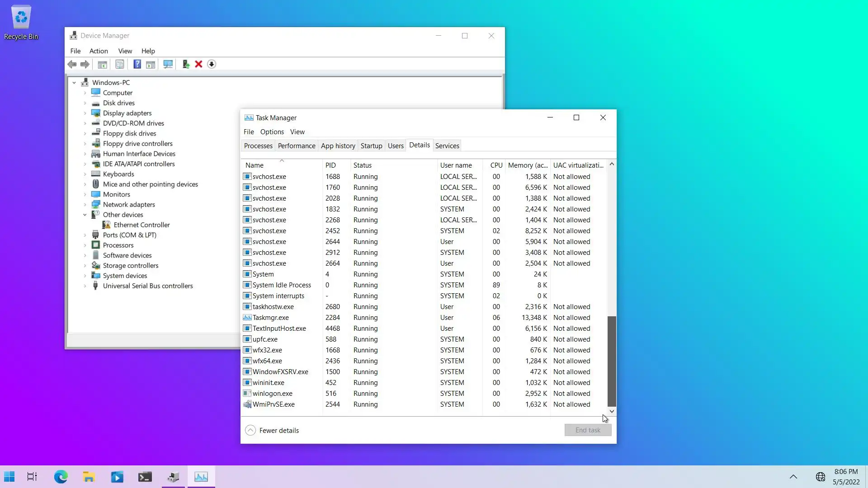Click the blue Help toolbar icon
Image resolution: width=868 pixels, height=488 pixels.
pos(137,64)
